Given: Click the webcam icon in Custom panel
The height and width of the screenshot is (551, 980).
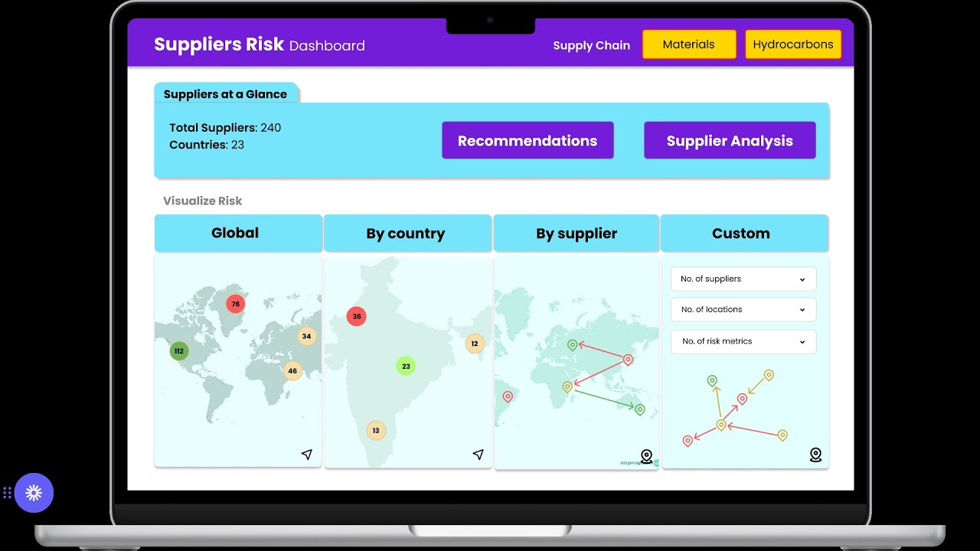Looking at the screenshot, I should tap(815, 455).
